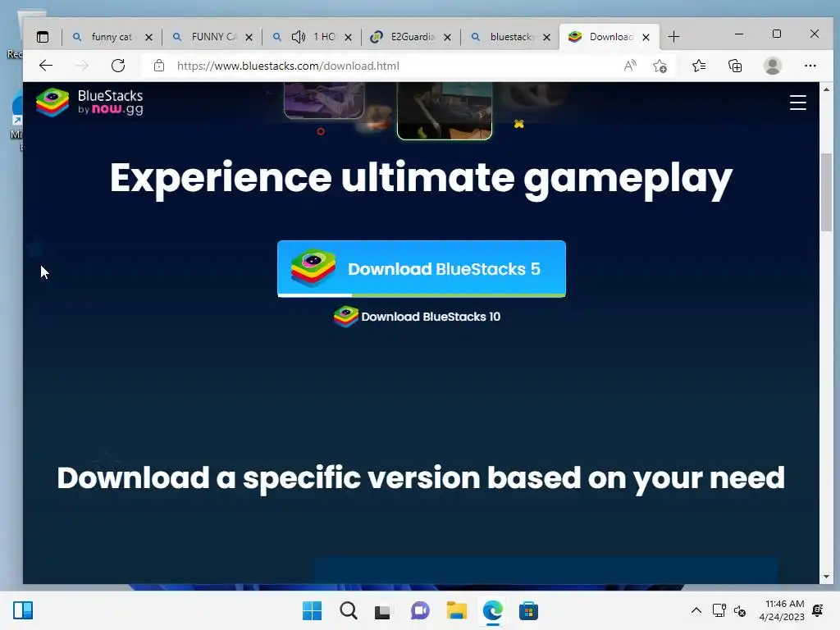This screenshot has height=630, width=840.
Task: View site information lock icon
Action: 159,66
